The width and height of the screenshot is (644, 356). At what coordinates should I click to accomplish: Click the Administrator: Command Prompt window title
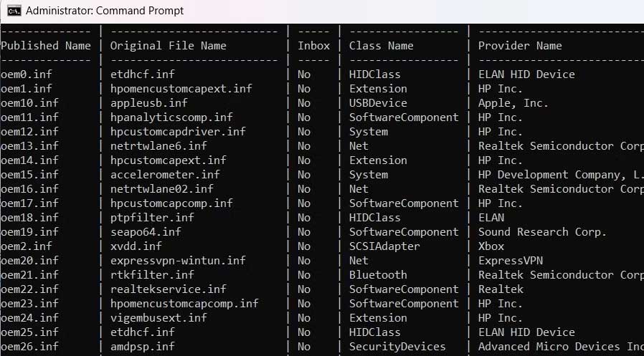[104, 11]
